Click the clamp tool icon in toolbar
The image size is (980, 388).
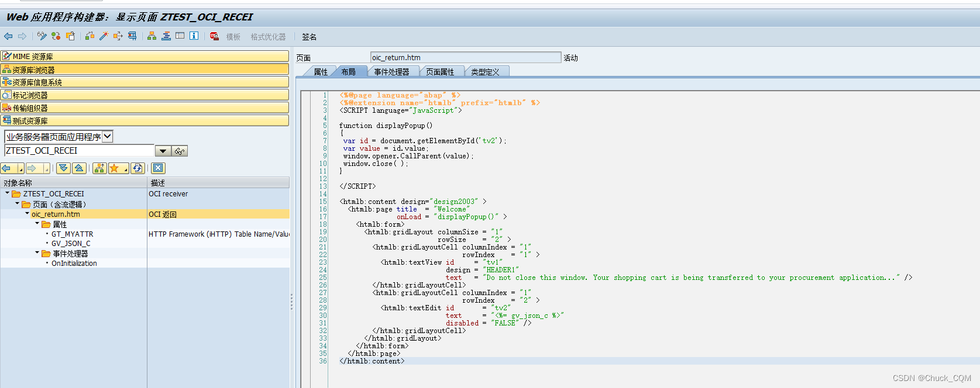tap(132, 36)
